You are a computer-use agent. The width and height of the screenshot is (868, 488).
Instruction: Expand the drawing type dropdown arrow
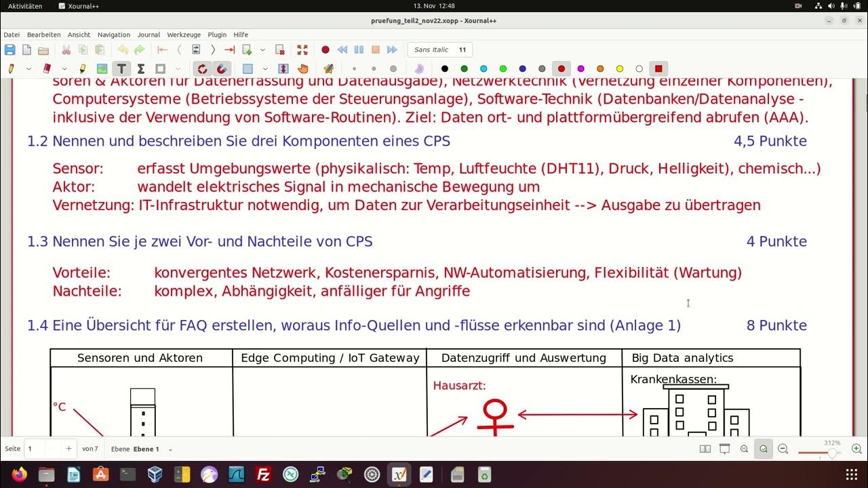(x=178, y=68)
